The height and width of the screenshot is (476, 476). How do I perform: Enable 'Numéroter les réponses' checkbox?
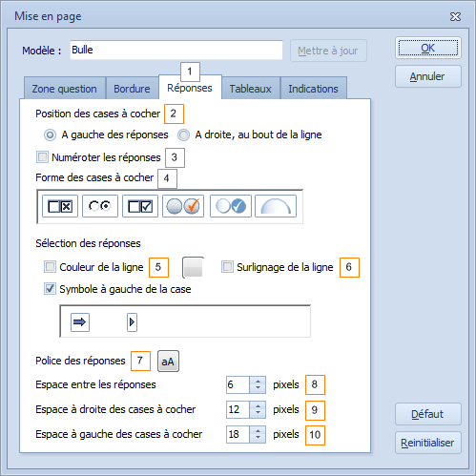pos(42,157)
